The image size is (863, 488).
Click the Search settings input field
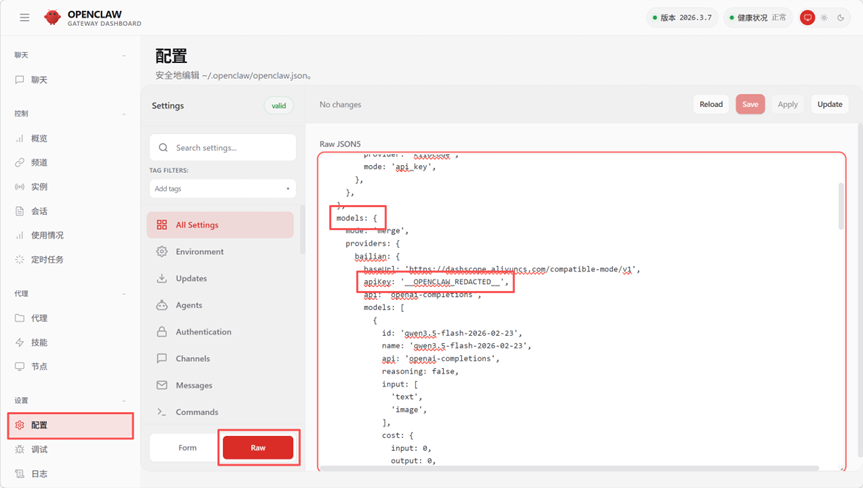tap(222, 147)
